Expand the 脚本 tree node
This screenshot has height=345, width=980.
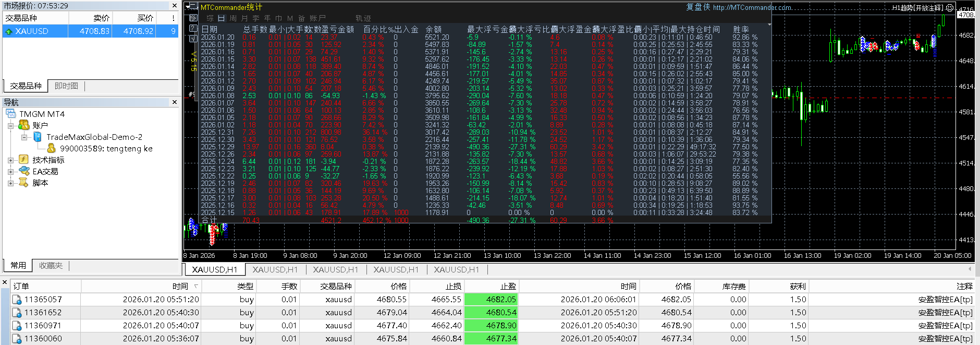click(11, 183)
